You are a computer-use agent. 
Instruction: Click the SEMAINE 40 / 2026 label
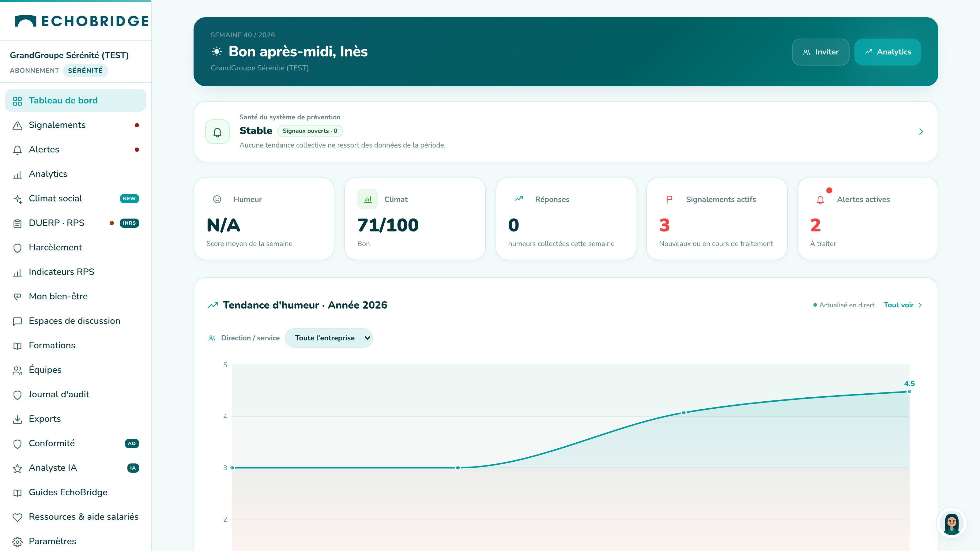pos(243,35)
